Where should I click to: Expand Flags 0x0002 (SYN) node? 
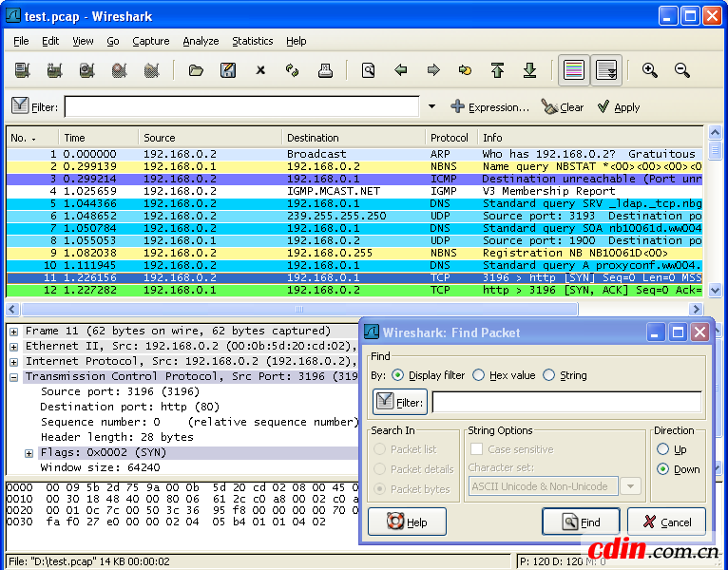pyautogui.click(x=29, y=453)
